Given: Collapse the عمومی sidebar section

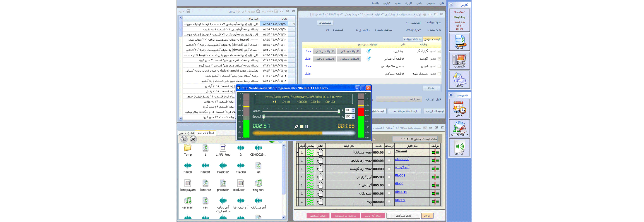Looking at the screenshot, I should click(x=451, y=95).
